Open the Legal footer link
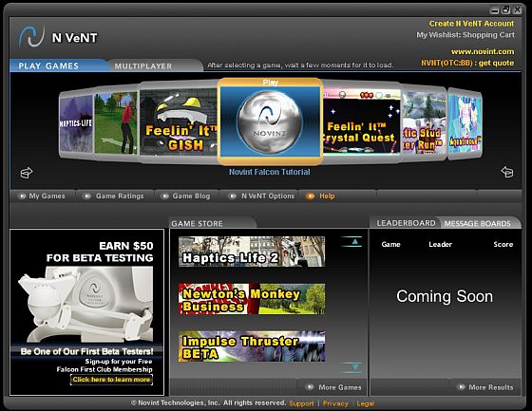Viewport: 532px width, 411px height. [x=366, y=403]
